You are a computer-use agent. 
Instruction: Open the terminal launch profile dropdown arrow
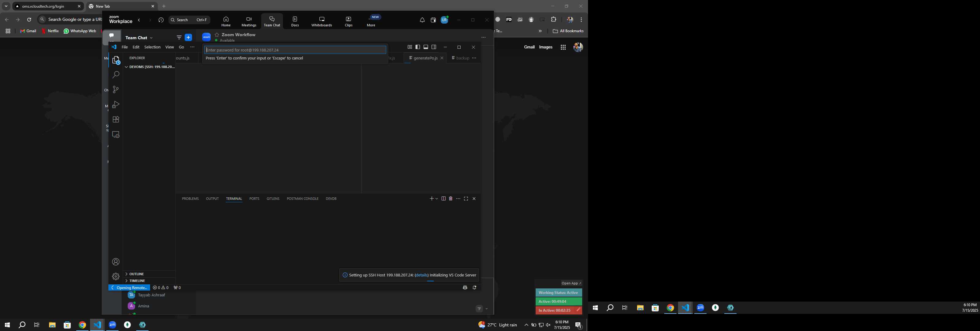(x=437, y=199)
